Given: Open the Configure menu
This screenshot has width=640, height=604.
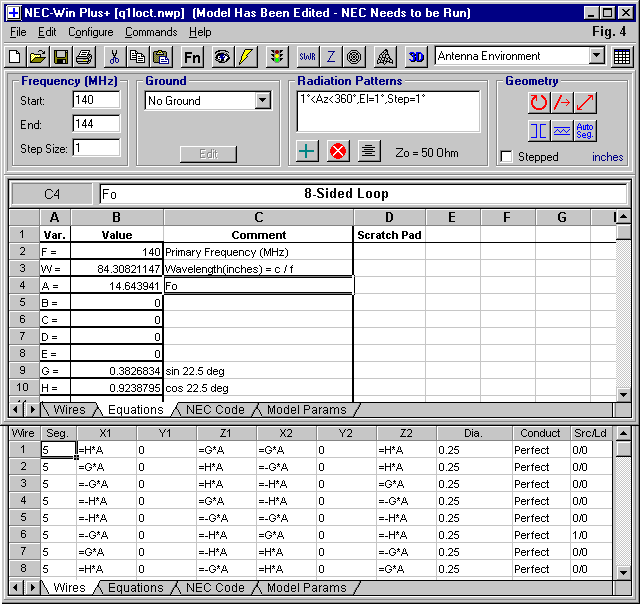Looking at the screenshot, I should [91, 32].
